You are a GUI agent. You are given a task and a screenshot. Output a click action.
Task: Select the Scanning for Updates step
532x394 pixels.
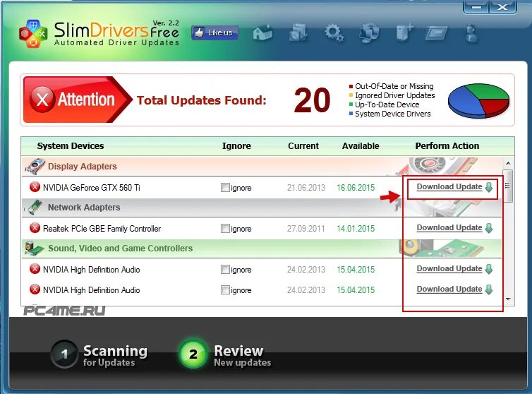tap(99, 355)
